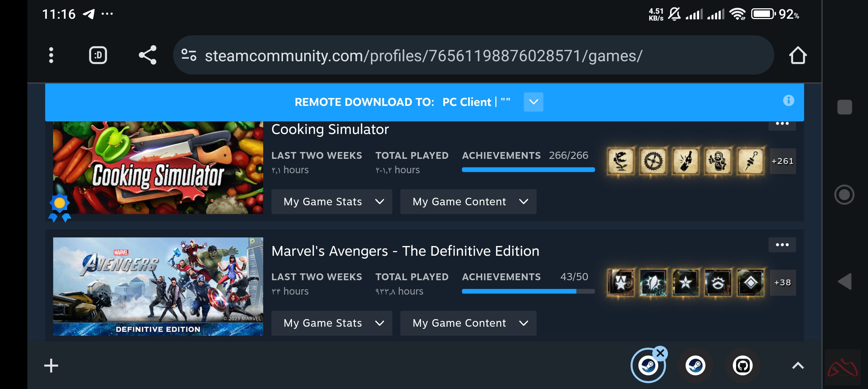The height and width of the screenshot is (389, 868).
Task: Click the Steam floating bubble icon
Action: pyautogui.click(x=648, y=365)
